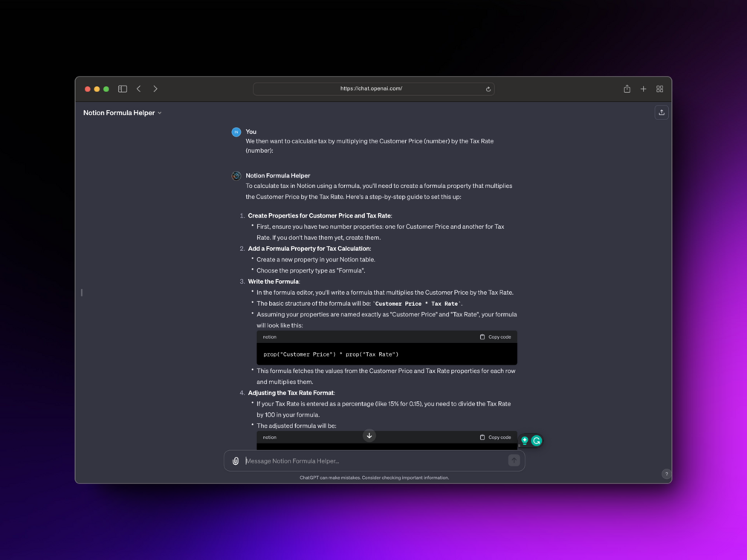Go forward with the right chevron

point(155,89)
